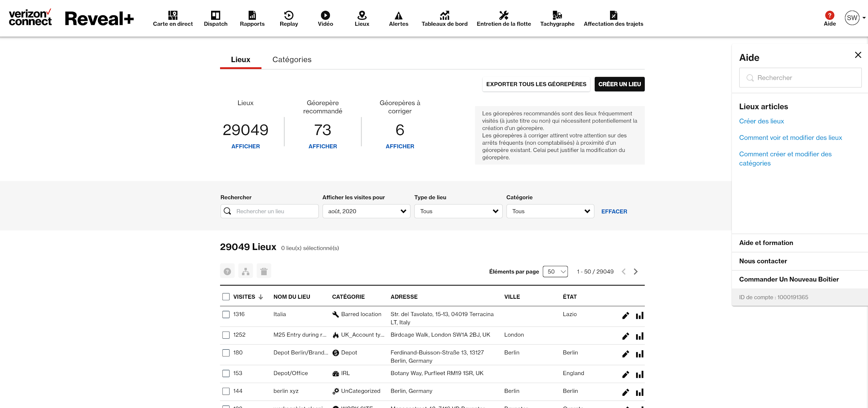View stats chart for berlin xyz row
This screenshot has width=868, height=408.
coord(640,393)
